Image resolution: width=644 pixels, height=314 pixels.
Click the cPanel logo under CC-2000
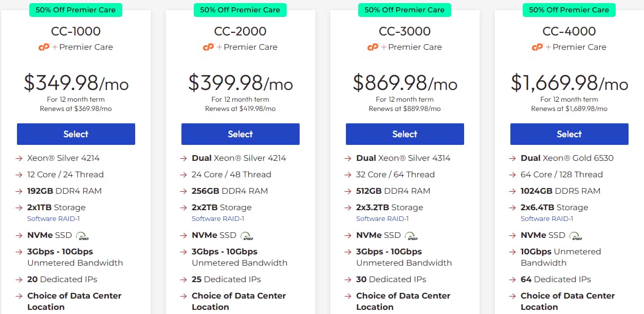pyautogui.click(x=208, y=47)
